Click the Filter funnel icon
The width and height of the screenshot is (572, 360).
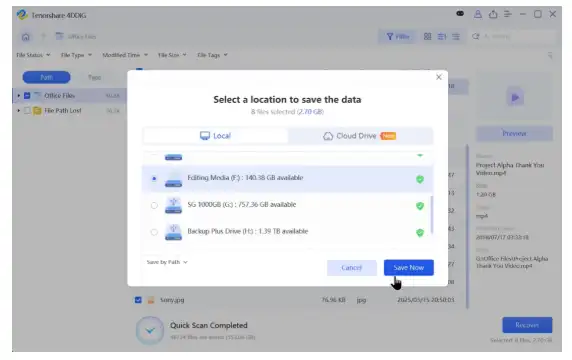click(x=390, y=36)
